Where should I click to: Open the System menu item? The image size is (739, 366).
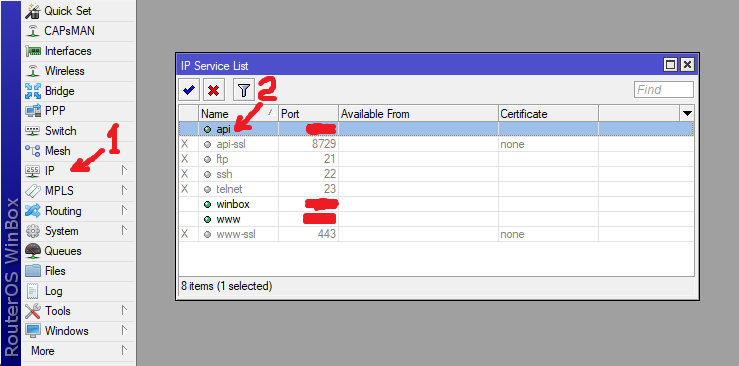tap(61, 231)
